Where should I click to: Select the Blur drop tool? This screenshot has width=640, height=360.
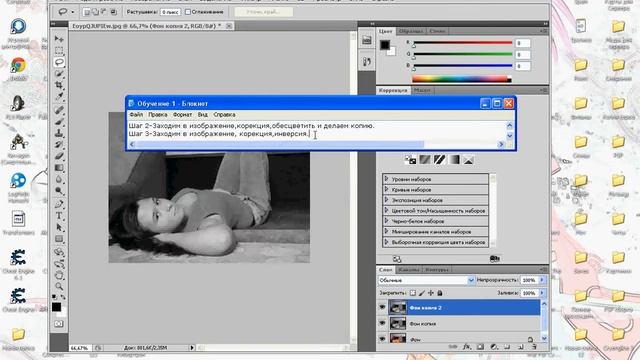pos(59,179)
